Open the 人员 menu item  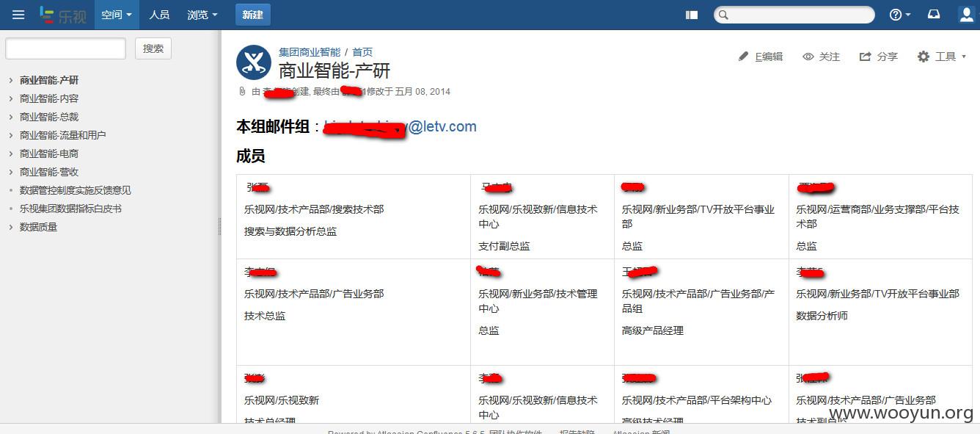click(x=159, y=15)
